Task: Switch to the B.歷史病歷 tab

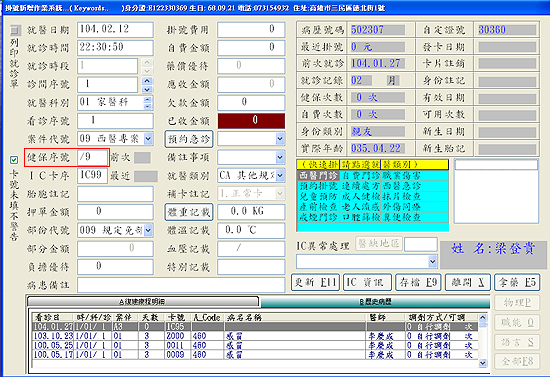Action: [375, 302]
